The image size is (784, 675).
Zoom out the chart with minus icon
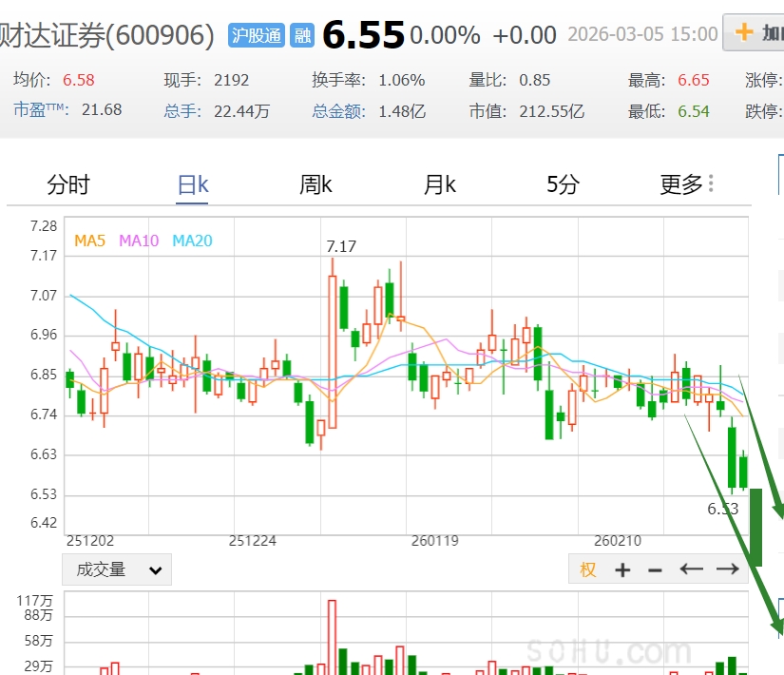tap(655, 569)
